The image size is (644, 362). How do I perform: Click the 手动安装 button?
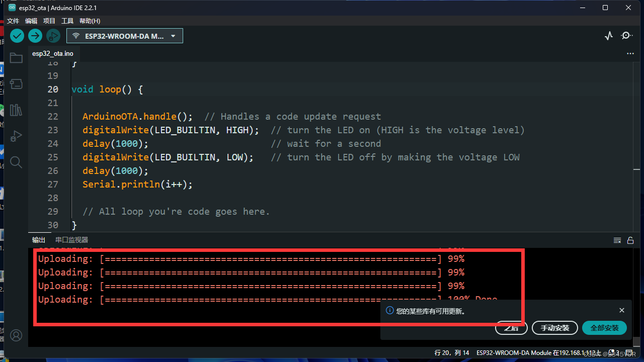click(x=555, y=328)
